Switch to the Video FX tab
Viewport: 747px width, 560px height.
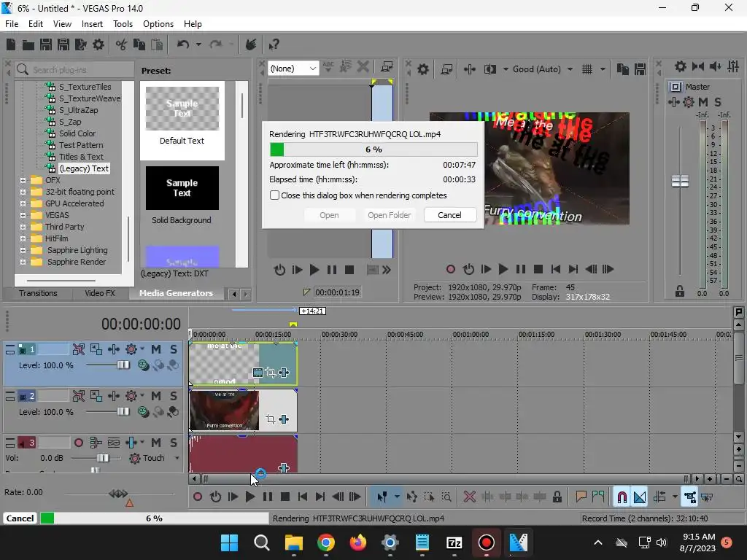click(x=99, y=293)
